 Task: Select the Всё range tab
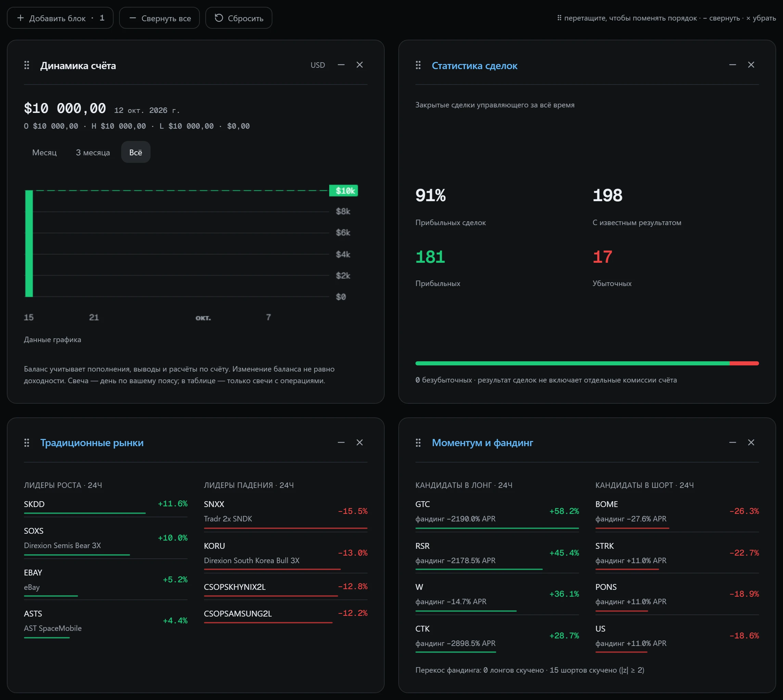(136, 152)
